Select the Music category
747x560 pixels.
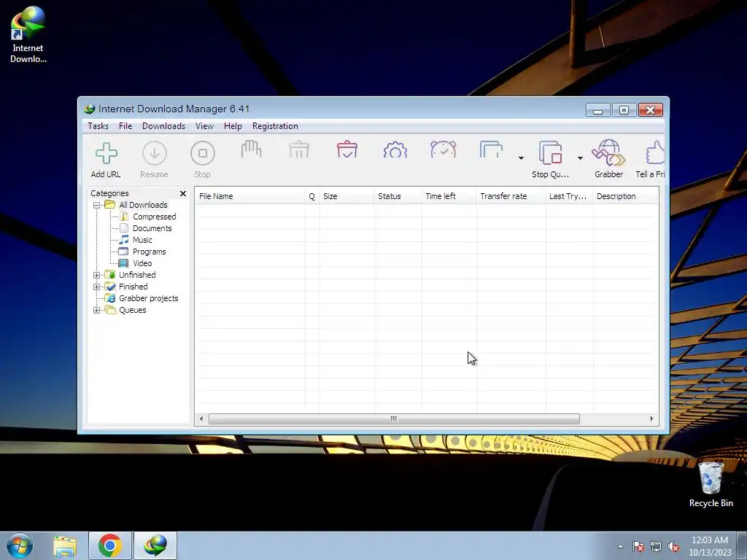142,240
